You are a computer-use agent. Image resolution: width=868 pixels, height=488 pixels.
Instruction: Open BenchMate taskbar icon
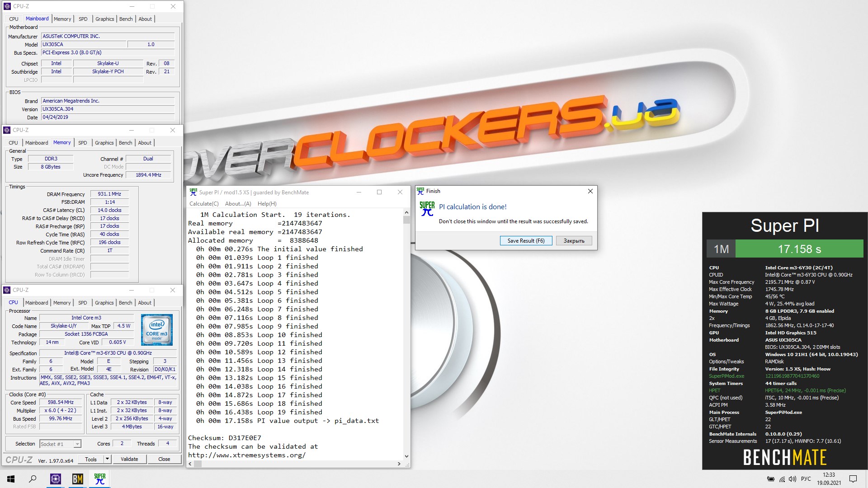tap(78, 479)
